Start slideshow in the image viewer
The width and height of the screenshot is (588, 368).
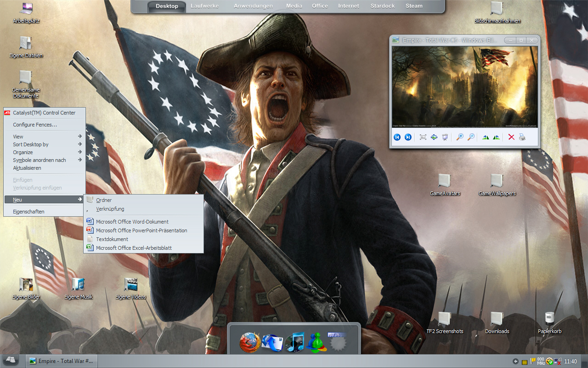(445, 137)
